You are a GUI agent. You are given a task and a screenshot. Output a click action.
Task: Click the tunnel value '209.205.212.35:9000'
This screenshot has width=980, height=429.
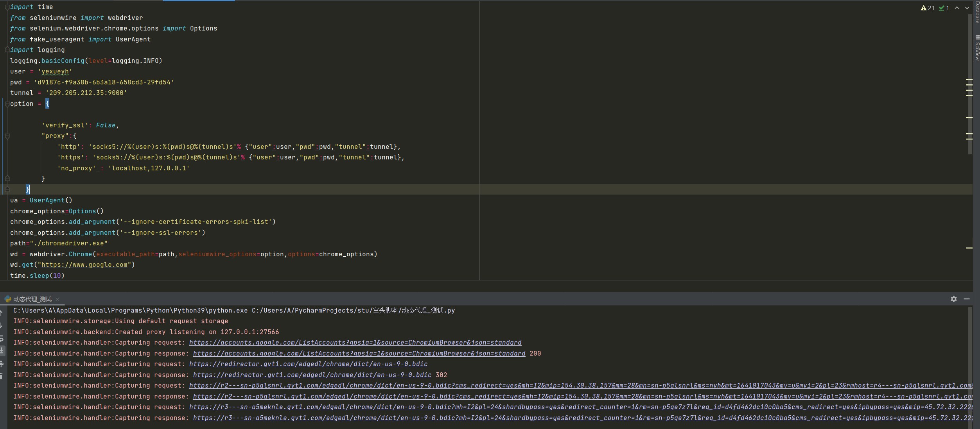pos(86,93)
